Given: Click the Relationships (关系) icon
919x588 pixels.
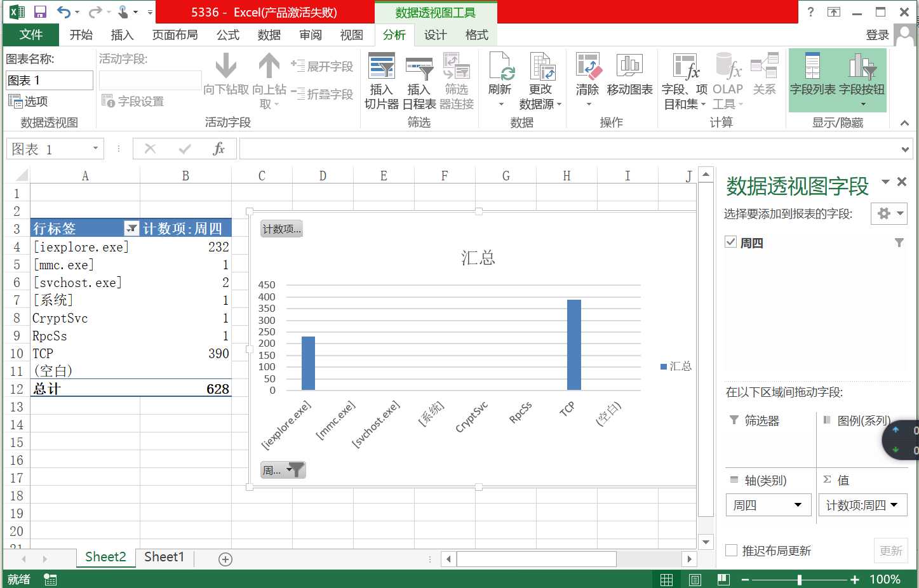Looking at the screenshot, I should point(765,75).
